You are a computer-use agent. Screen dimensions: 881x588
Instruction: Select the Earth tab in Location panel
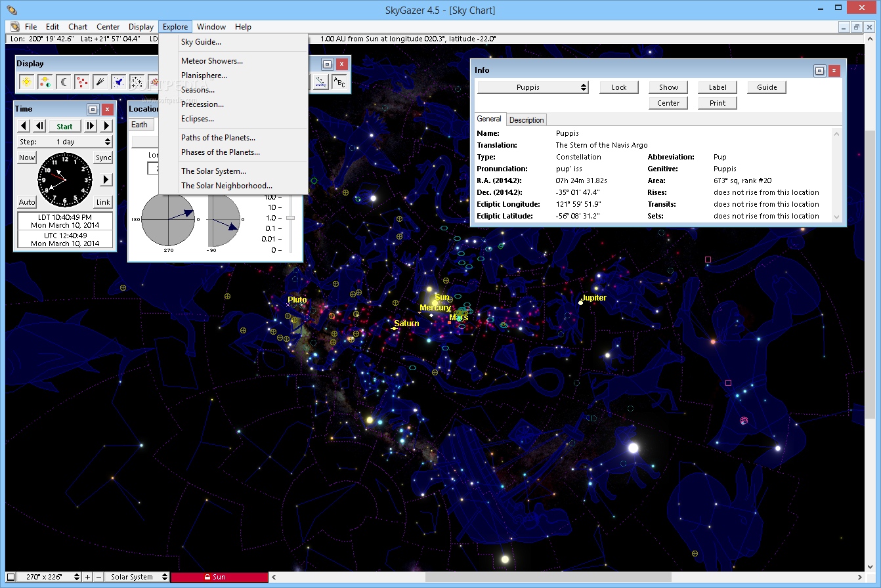[x=140, y=125]
